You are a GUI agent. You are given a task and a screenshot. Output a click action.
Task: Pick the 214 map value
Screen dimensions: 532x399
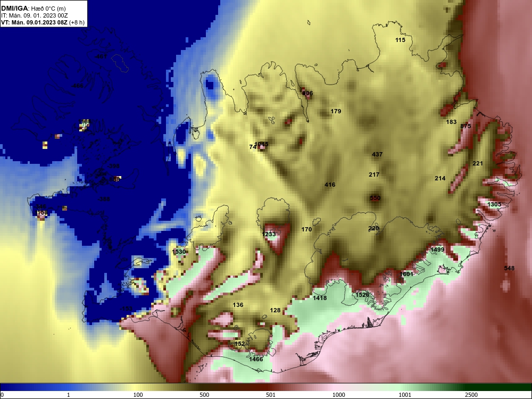440,178
